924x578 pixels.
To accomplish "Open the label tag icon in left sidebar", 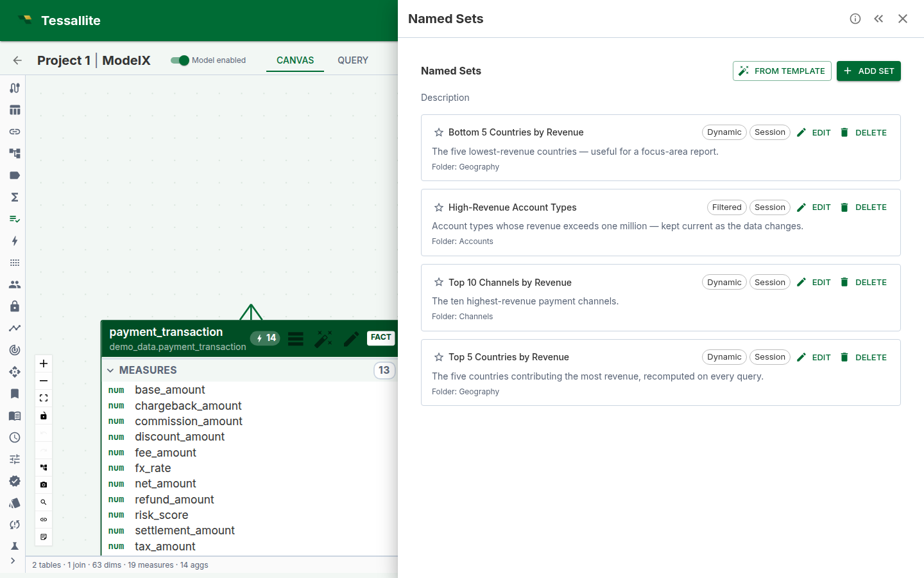I will (x=15, y=175).
